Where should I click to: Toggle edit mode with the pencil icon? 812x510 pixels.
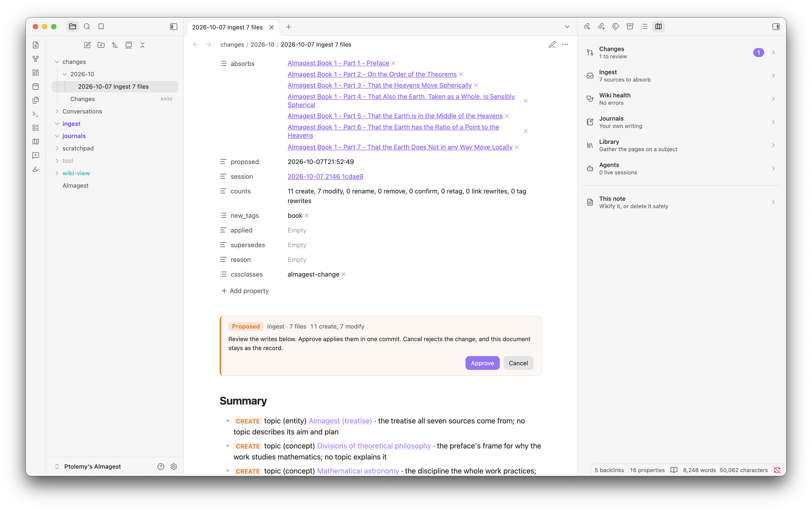(552, 45)
